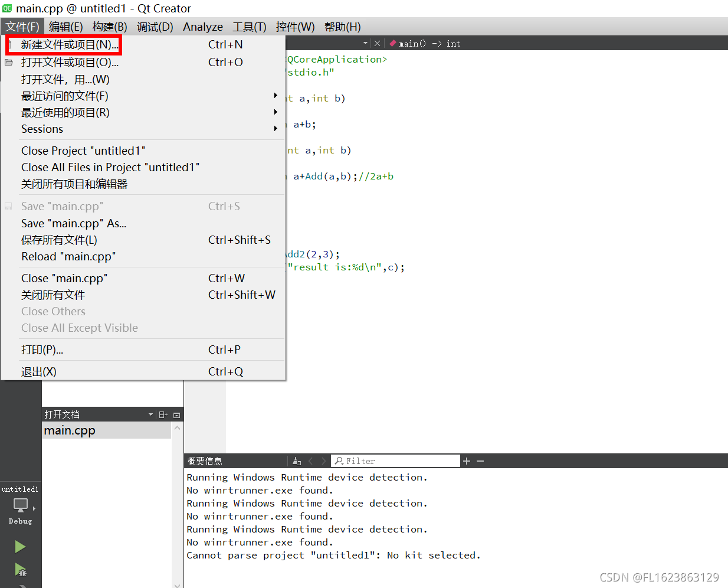Click the QCoreApplication include line
728x588 pixels.
337,59
